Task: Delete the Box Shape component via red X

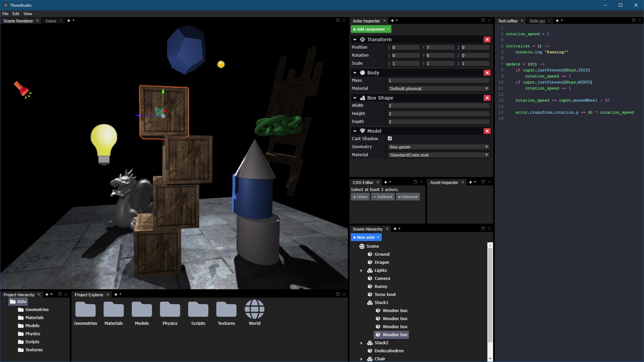Action: pos(487,98)
